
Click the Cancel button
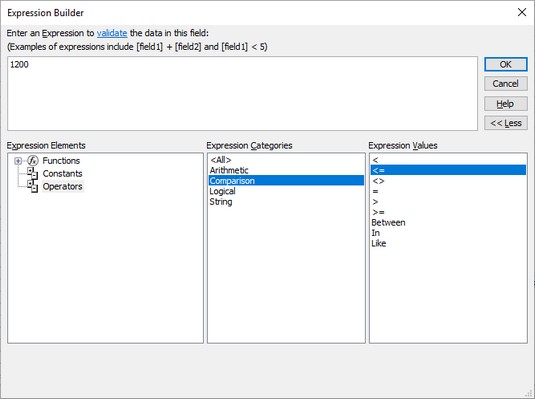(x=506, y=84)
